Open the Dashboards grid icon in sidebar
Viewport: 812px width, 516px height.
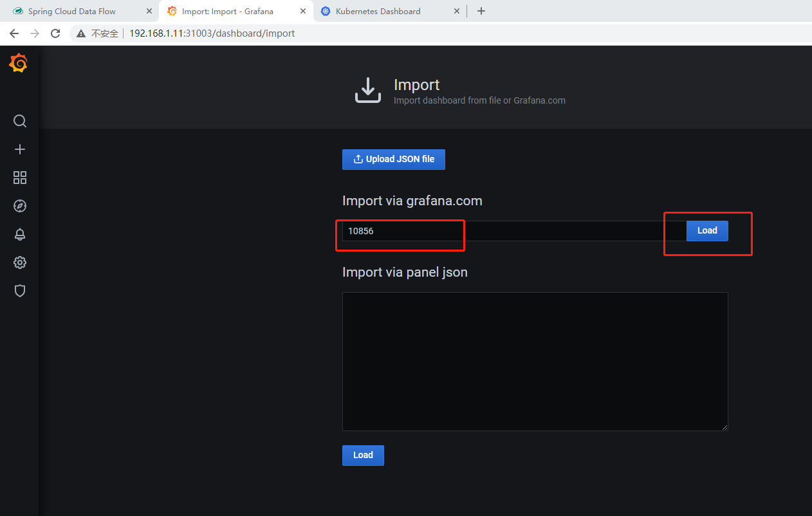20,178
